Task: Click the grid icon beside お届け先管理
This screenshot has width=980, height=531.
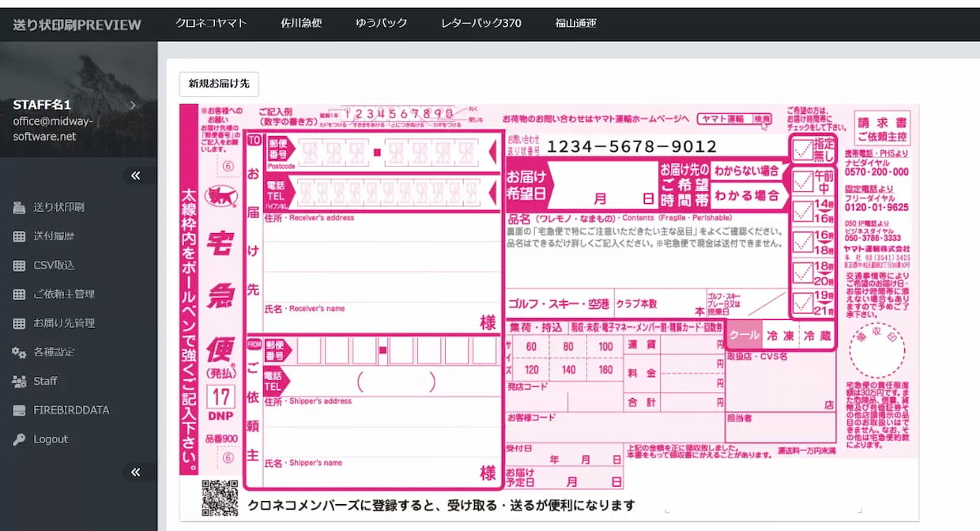Action: [x=20, y=323]
